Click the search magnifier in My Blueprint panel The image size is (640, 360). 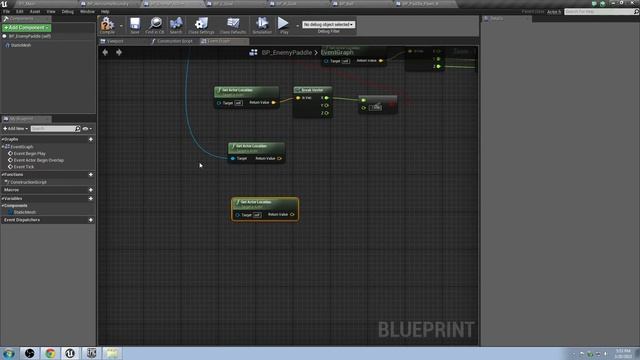(78, 129)
